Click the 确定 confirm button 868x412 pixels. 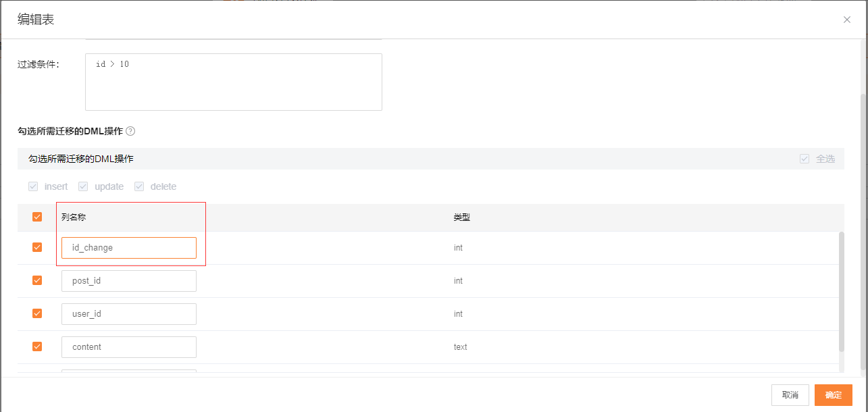[x=833, y=395]
